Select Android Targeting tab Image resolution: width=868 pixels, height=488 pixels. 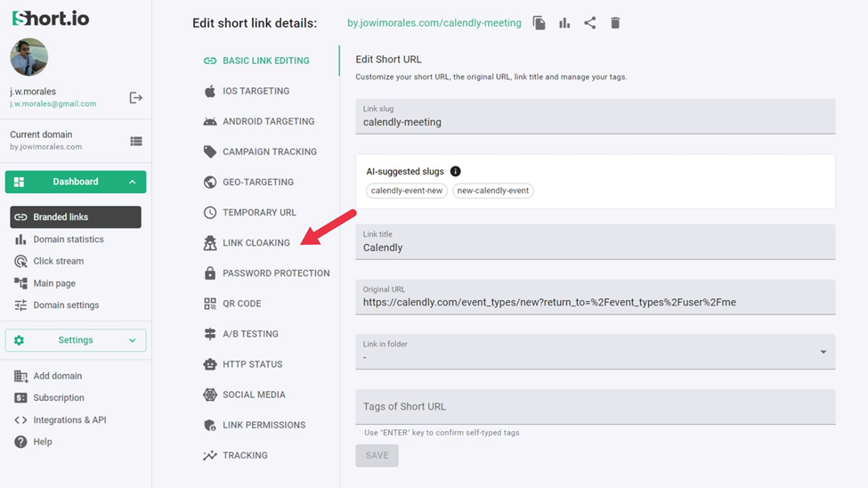[x=269, y=121]
